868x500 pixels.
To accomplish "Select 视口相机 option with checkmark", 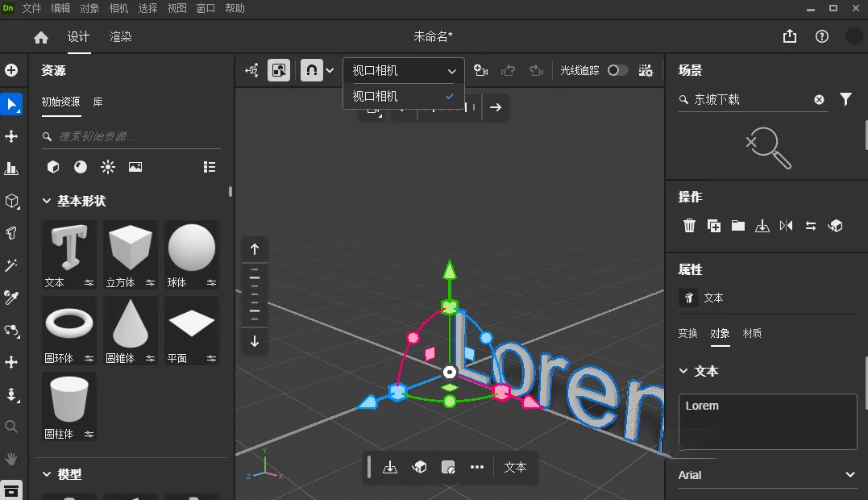I will [404, 96].
